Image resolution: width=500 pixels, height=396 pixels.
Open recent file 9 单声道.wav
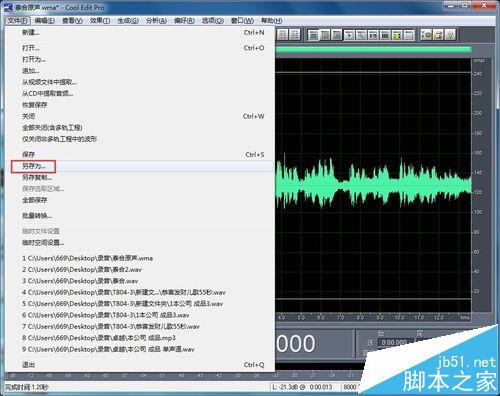click(140, 349)
